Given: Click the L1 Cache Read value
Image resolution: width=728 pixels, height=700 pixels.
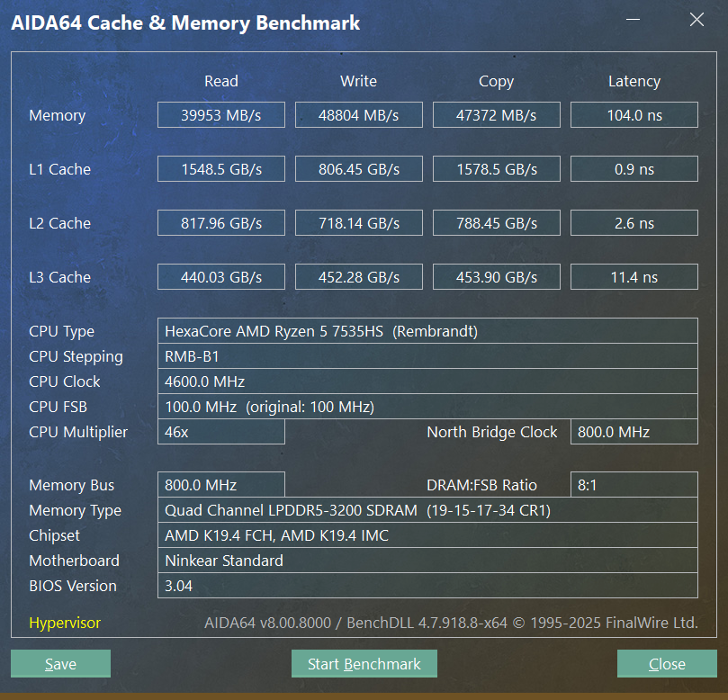Looking at the screenshot, I should (221, 169).
